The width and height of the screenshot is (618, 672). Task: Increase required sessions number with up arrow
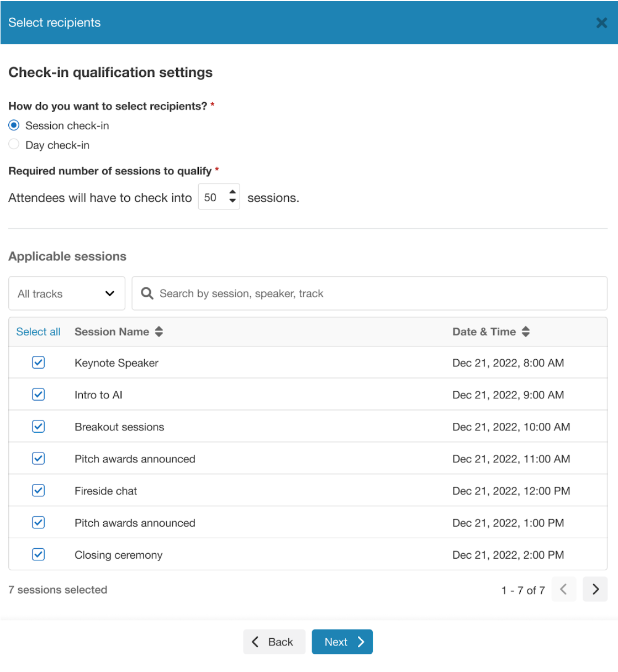click(233, 193)
